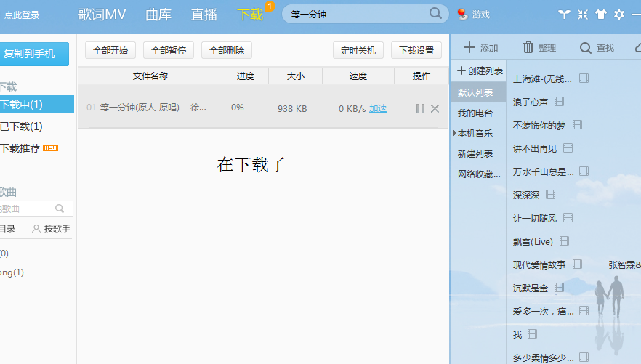
Task: Select 已下载(1) in sidebar
Action: [x=21, y=126]
